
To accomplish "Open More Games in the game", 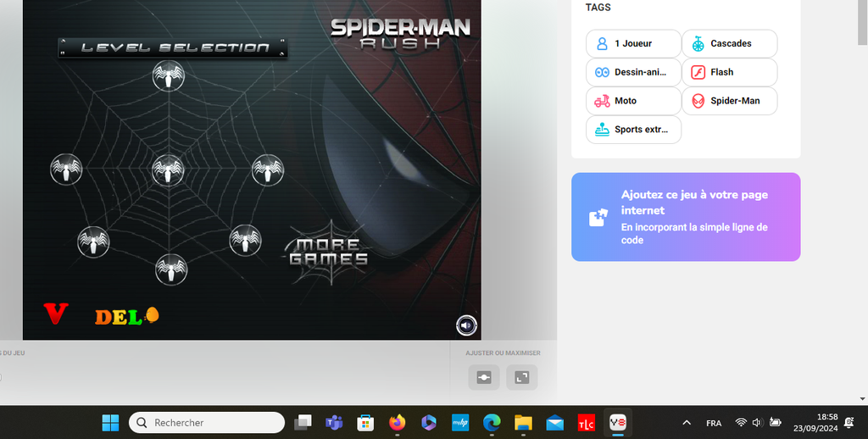I will [x=329, y=252].
